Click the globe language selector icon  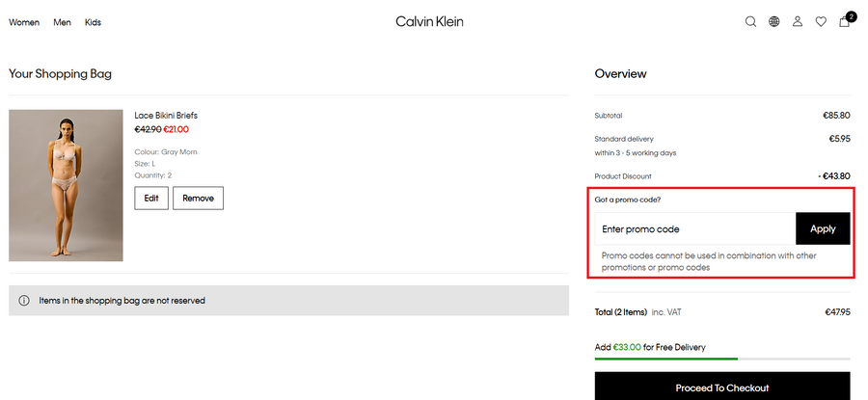pos(773,22)
